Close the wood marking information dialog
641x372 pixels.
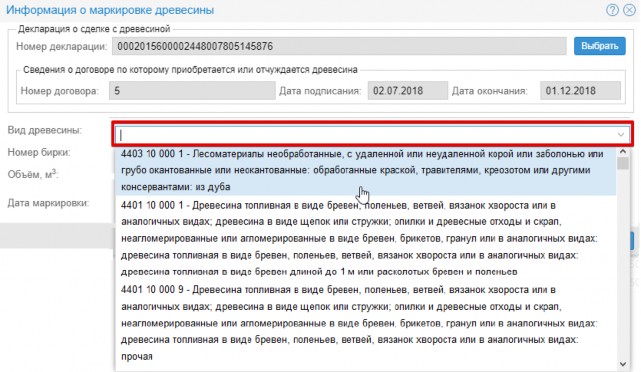coord(630,10)
